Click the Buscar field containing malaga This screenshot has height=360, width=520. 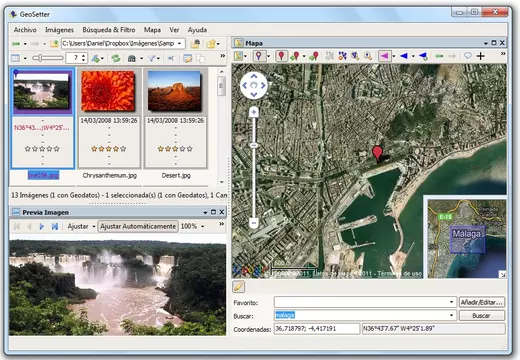coord(365,315)
